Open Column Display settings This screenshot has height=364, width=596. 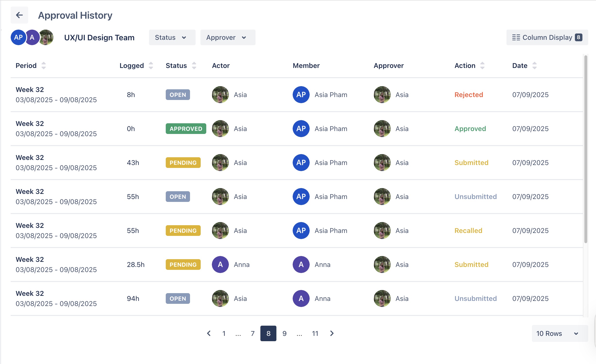pyautogui.click(x=547, y=37)
